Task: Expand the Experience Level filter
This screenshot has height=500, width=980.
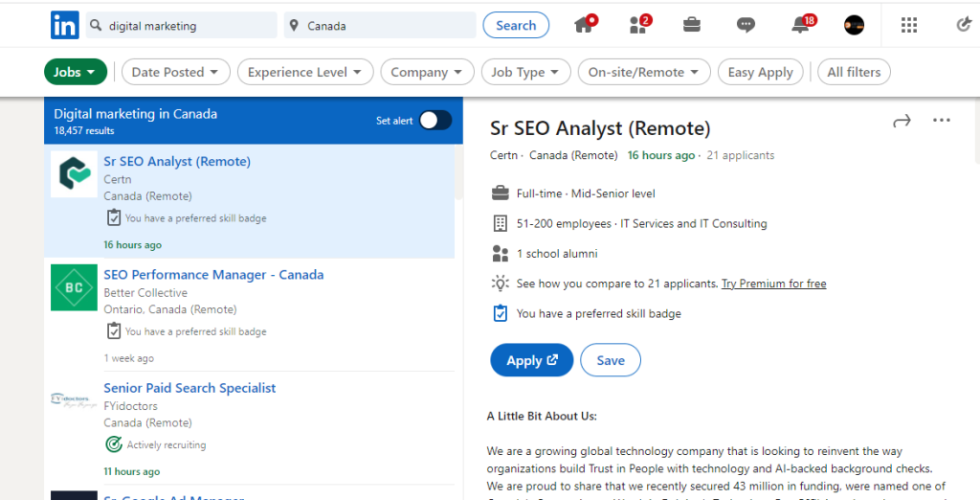Action: pyautogui.click(x=305, y=72)
